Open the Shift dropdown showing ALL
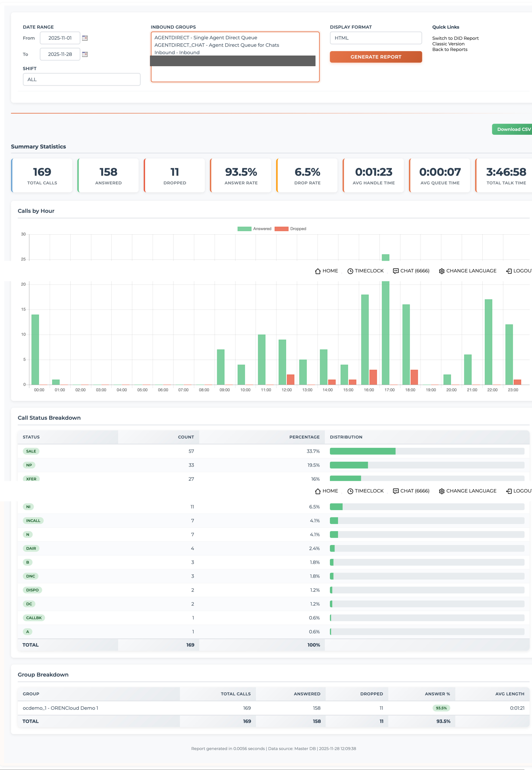 pyautogui.click(x=81, y=79)
